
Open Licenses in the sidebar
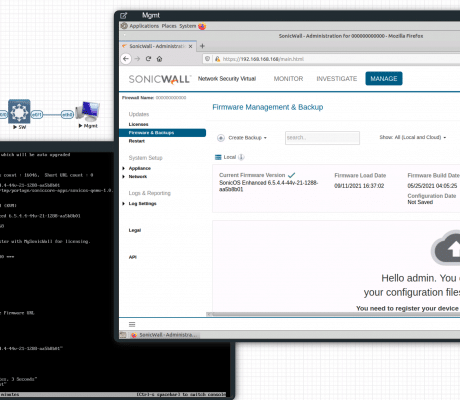[x=138, y=124]
